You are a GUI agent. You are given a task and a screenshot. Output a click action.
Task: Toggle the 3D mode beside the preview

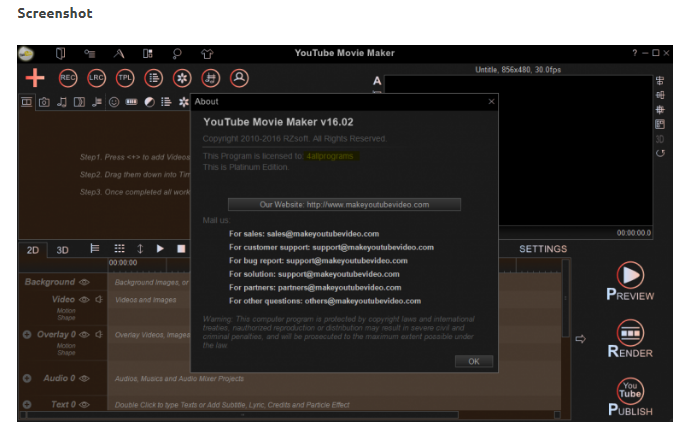tap(660, 139)
